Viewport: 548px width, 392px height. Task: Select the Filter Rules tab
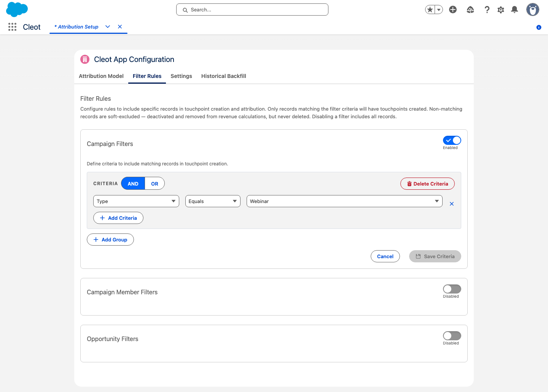(x=147, y=76)
